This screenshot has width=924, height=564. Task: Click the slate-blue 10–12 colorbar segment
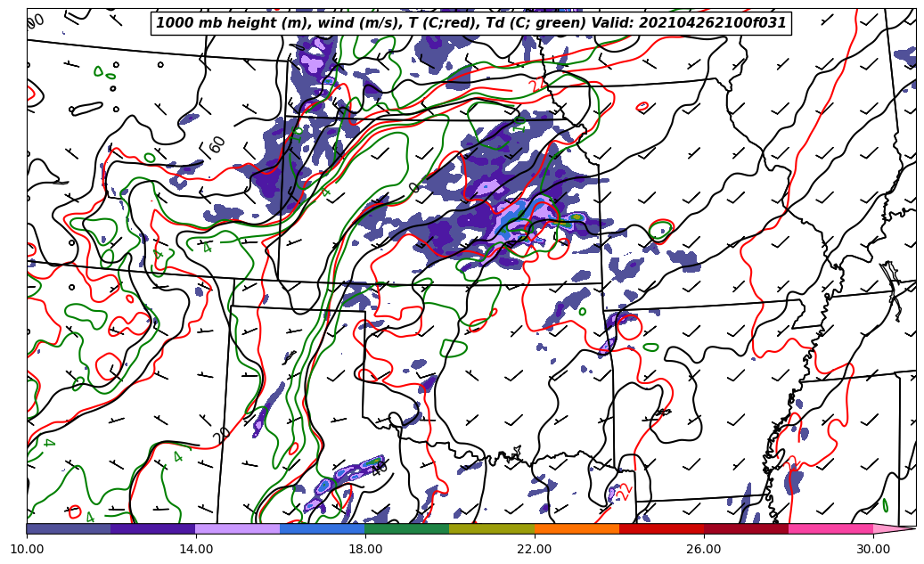[69, 528]
